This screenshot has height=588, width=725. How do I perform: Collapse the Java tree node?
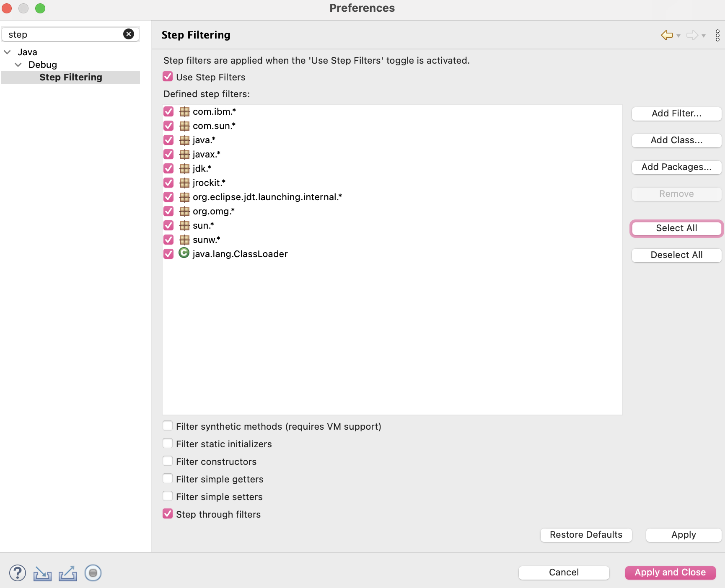click(7, 52)
